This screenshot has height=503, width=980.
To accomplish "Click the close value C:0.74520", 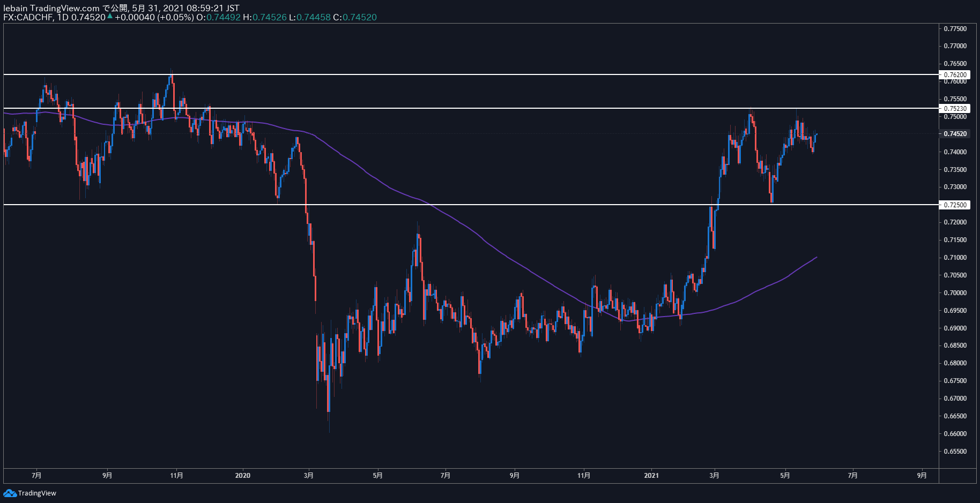I will click(355, 17).
